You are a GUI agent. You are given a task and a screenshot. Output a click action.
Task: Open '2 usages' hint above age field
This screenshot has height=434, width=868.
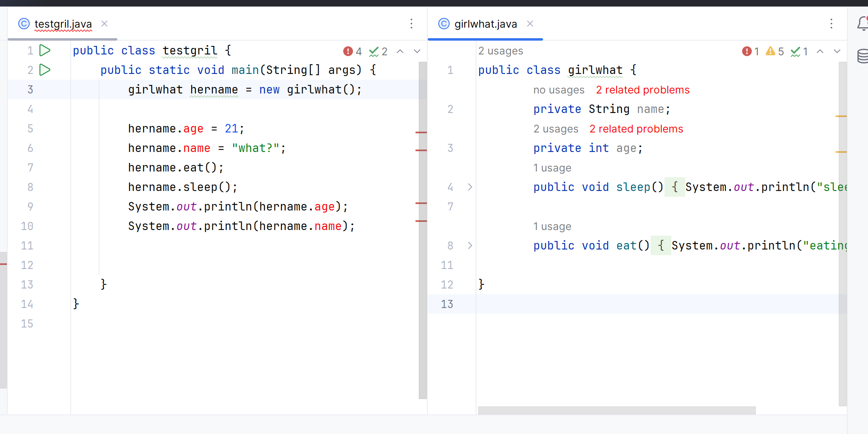(556, 129)
